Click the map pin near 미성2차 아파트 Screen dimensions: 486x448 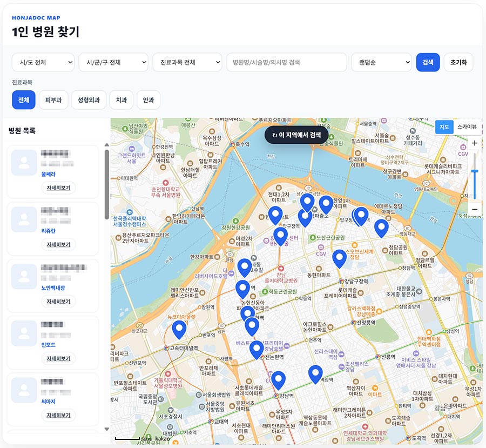[x=280, y=237]
